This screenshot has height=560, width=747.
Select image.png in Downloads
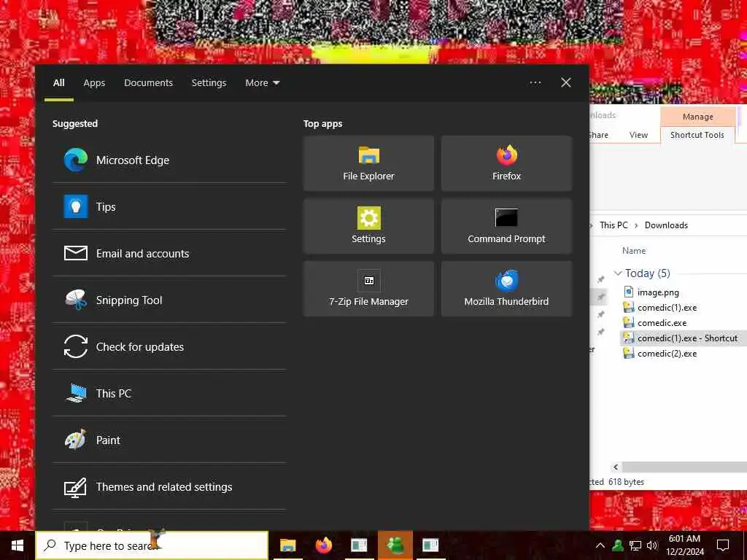coord(658,292)
